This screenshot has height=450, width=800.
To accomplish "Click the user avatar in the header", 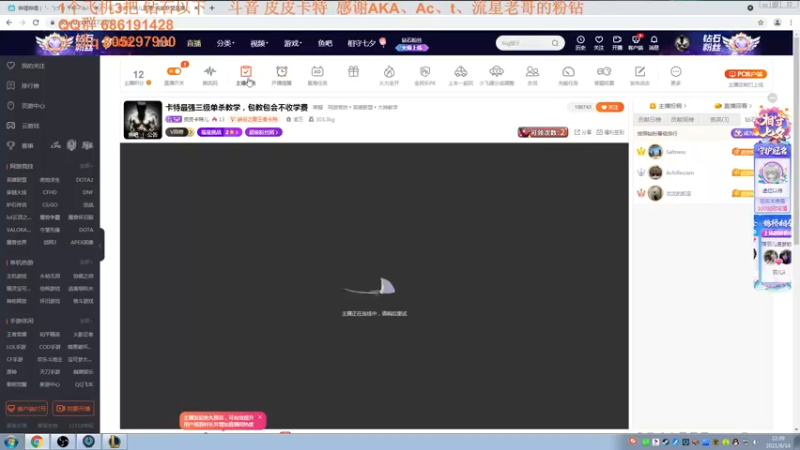I will coord(682,43).
